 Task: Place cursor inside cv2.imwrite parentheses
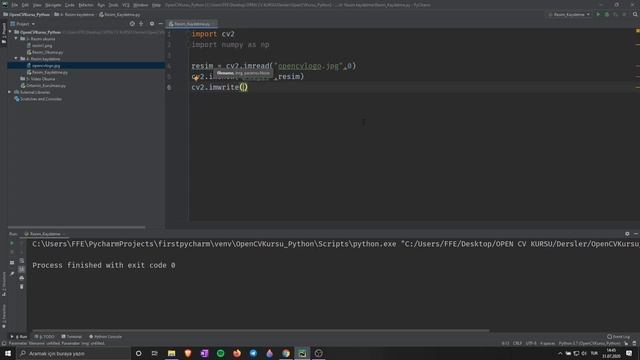pyautogui.click(x=244, y=87)
